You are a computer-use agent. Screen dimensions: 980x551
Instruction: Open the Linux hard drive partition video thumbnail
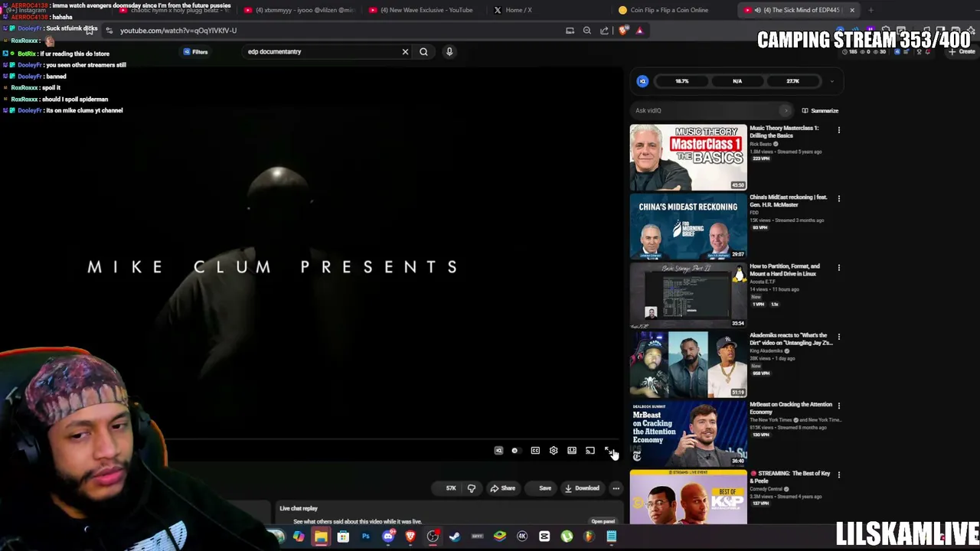[688, 295]
